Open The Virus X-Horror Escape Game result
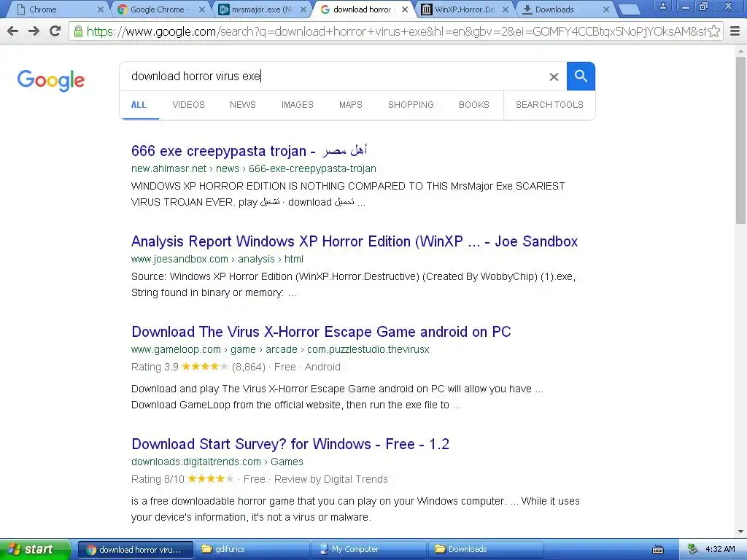 pos(321,332)
